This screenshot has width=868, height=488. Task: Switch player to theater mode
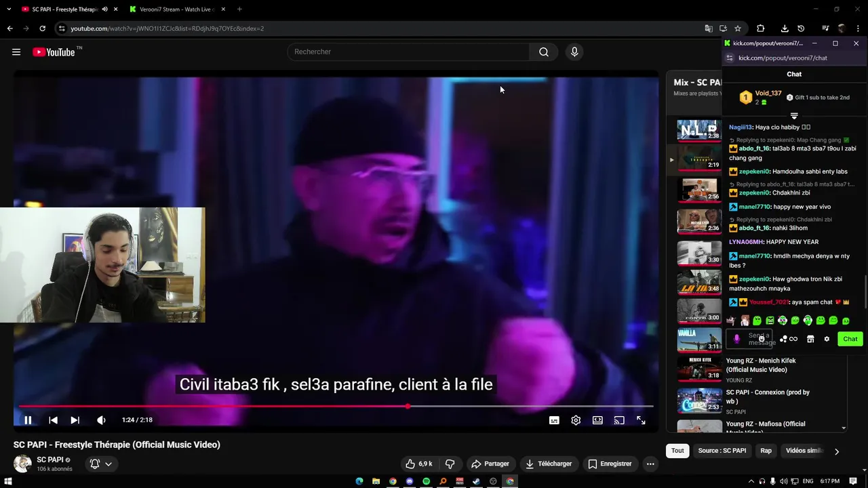point(597,420)
